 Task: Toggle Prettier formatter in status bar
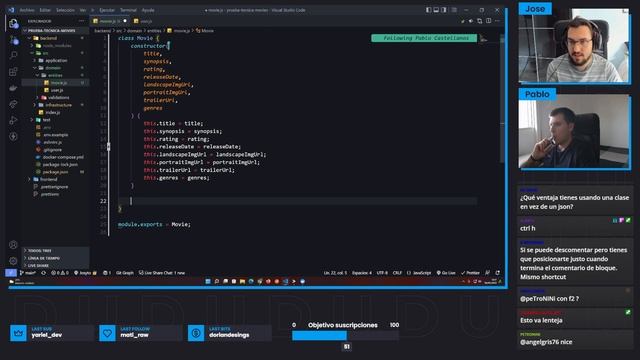pos(470,273)
